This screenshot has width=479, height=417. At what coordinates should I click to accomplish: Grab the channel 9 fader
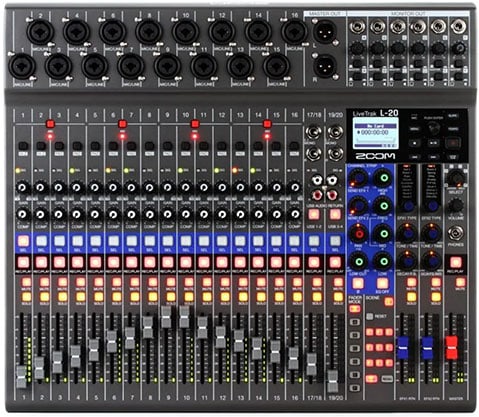tap(166, 317)
